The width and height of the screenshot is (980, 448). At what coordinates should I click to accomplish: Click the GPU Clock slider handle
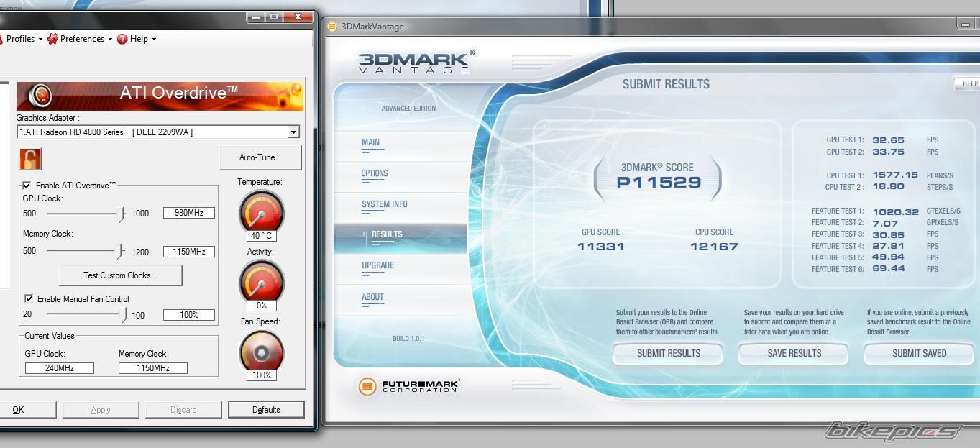(x=122, y=214)
